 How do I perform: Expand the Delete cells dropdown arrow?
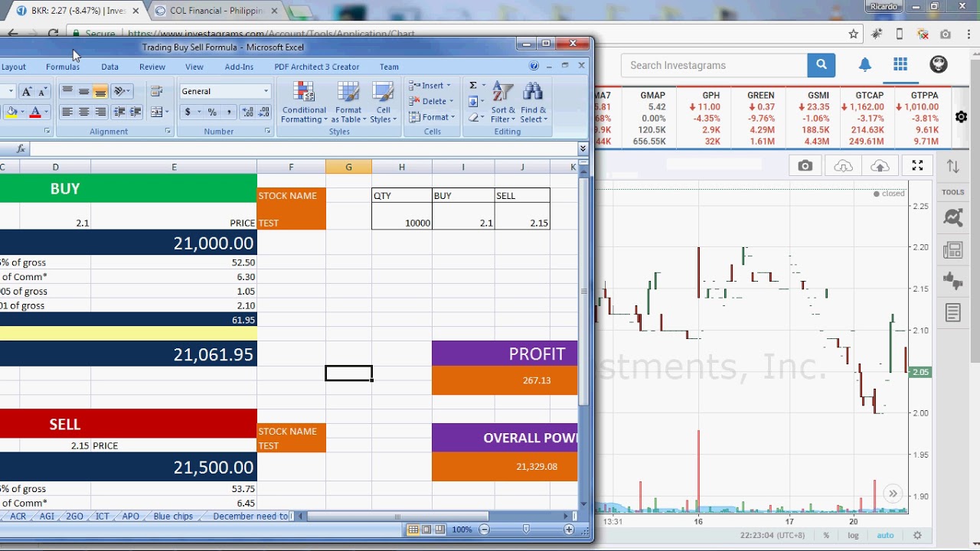pyautogui.click(x=451, y=102)
